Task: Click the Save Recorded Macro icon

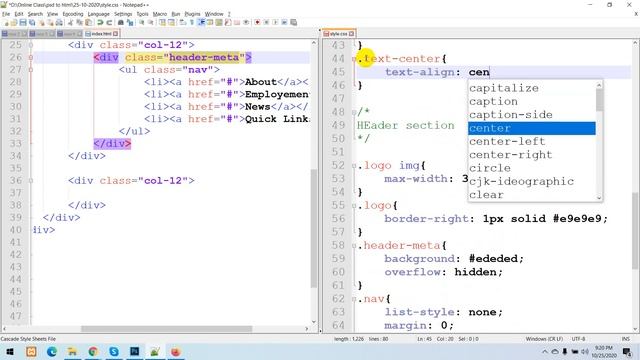Action: [293, 22]
